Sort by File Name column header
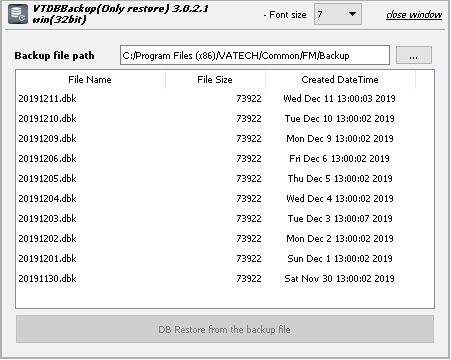 click(90, 80)
